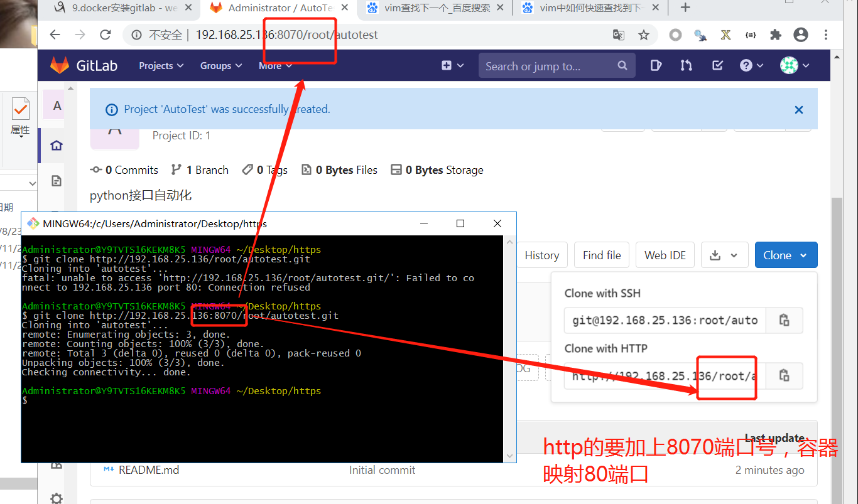Bookmark this page with the star icon
The image size is (858, 504).
click(x=644, y=35)
